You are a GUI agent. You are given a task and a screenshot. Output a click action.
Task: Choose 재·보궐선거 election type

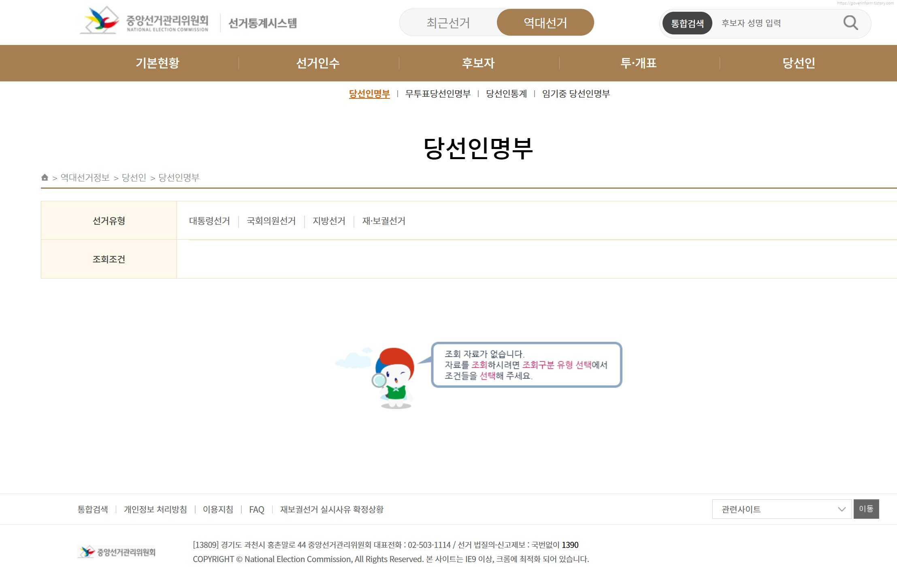pyautogui.click(x=384, y=221)
